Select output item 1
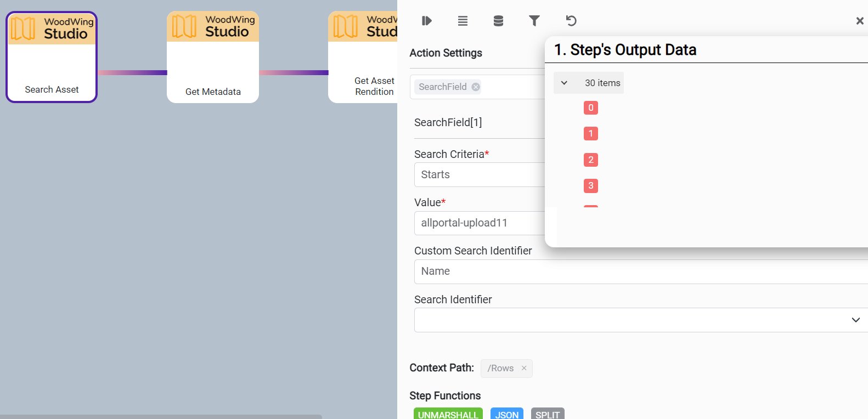868x419 pixels. tap(590, 133)
